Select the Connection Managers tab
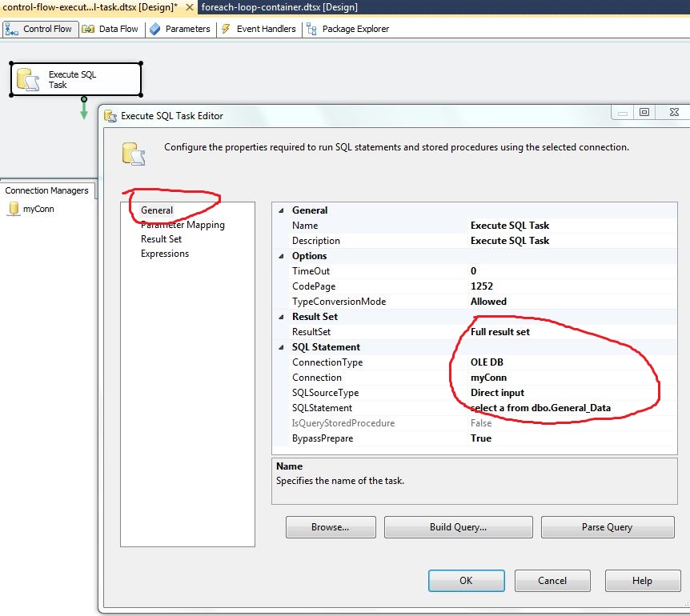Viewport: 690px width, 616px height. click(47, 190)
